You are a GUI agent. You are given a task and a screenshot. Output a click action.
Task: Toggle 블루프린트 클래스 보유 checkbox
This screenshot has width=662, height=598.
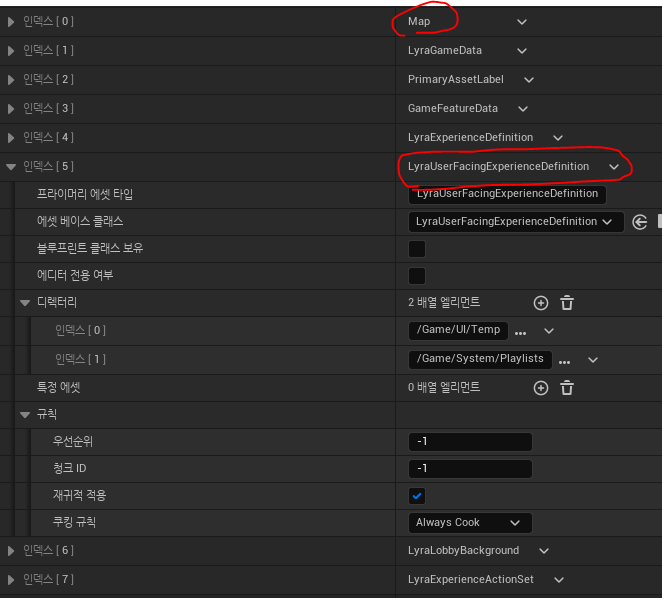pyautogui.click(x=417, y=249)
